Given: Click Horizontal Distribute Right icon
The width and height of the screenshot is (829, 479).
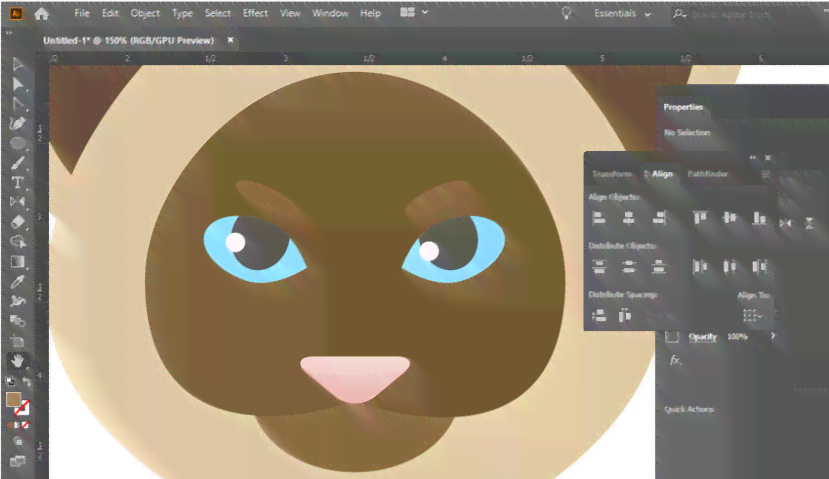Looking at the screenshot, I should pyautogui.click(x=759, y=267).
